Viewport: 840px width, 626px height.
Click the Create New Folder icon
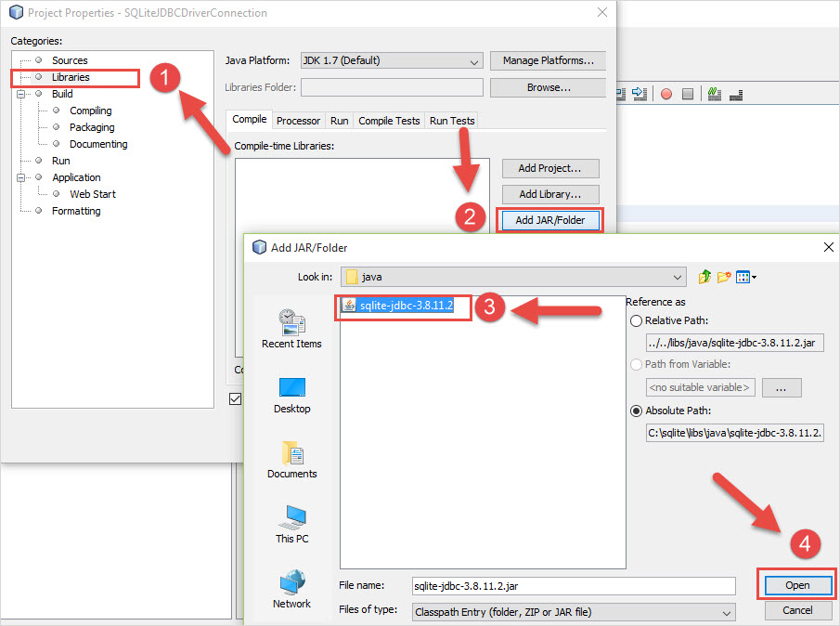click(724, 277)
